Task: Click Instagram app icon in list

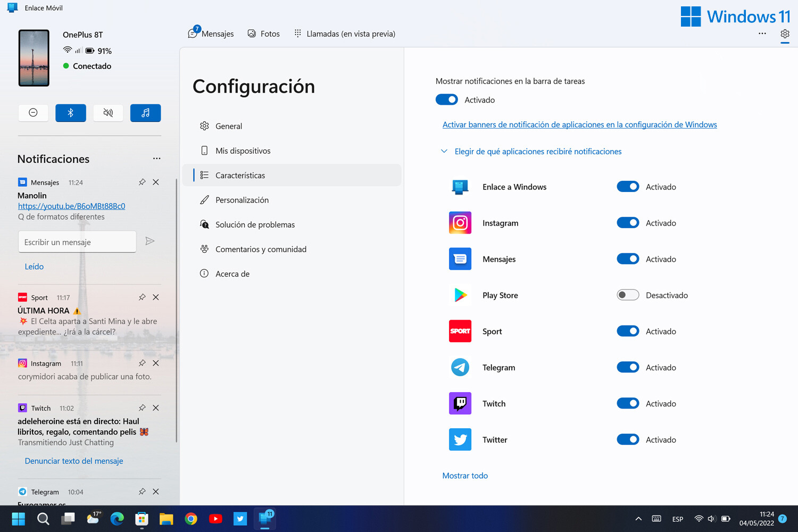Action: point(460,223)
